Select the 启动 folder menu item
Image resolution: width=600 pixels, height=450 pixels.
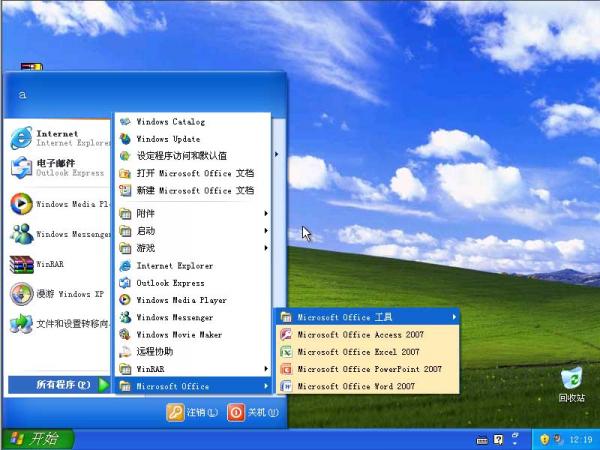(193, 231)
